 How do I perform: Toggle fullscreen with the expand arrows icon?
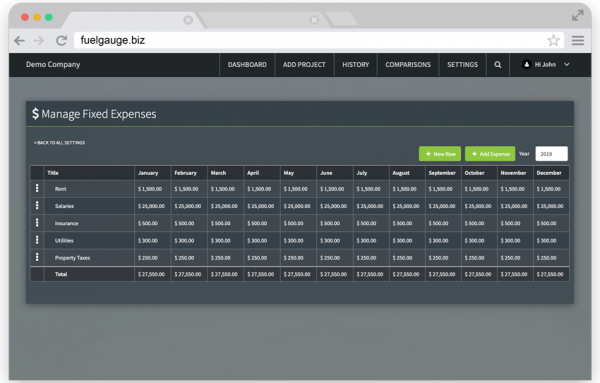[x=577, y=16]
